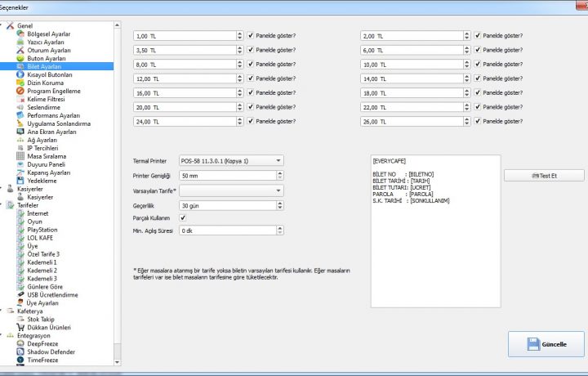Click the Printer Genişliği 50 mm field
The height and width of the screenshot is (376, 588).
[x=228, y=176]
